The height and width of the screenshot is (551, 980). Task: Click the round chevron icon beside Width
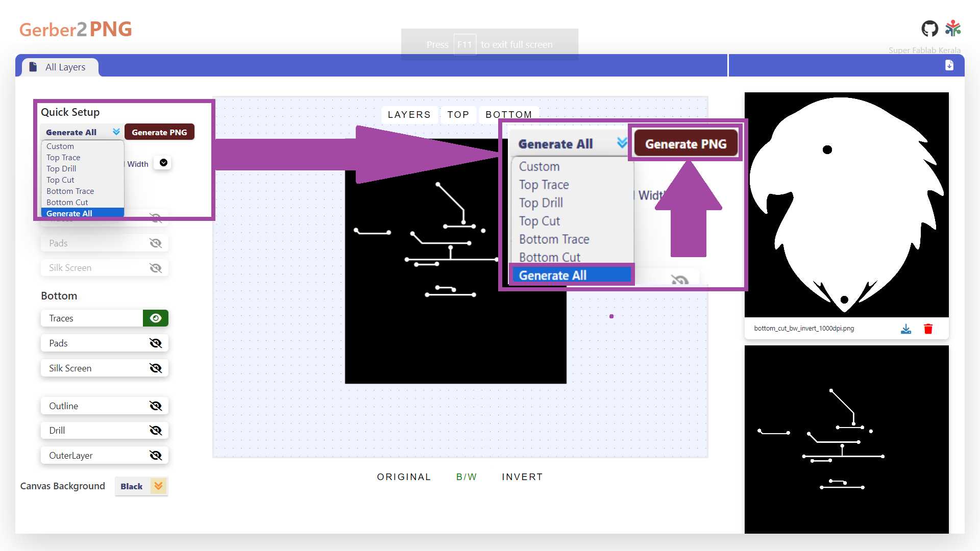163,163
